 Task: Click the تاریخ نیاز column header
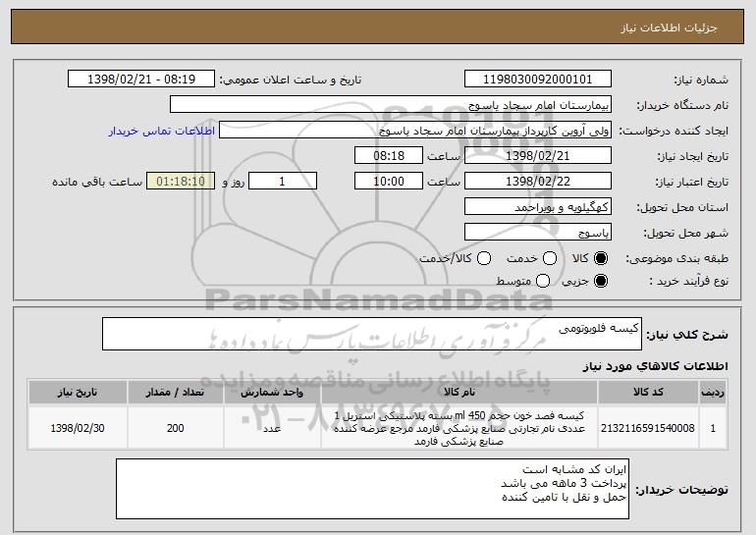[x=78, y=393]
